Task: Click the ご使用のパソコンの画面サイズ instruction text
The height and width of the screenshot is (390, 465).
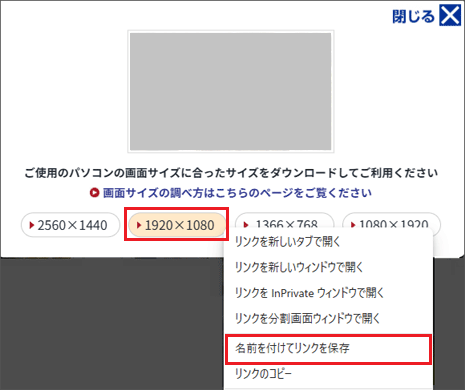Action: pyautogui.click(x=231, y=173)
